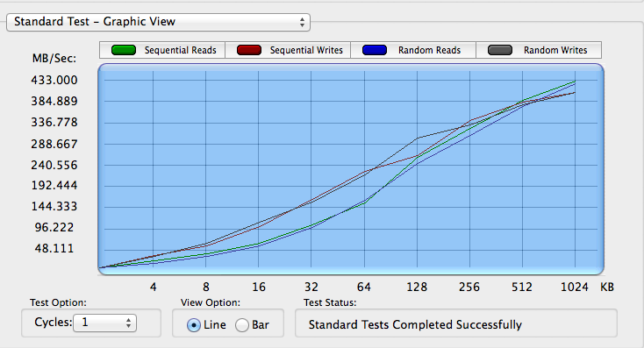The width and height of the screenshot is (644, 348).
Task: Click the Test Option: heading
Action: click(58, 303)
